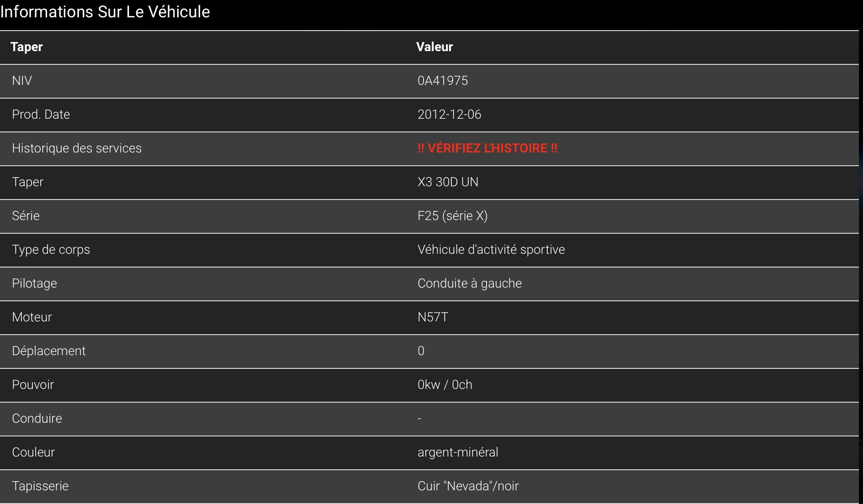Click the F25 (série X) value

[452, 216]
